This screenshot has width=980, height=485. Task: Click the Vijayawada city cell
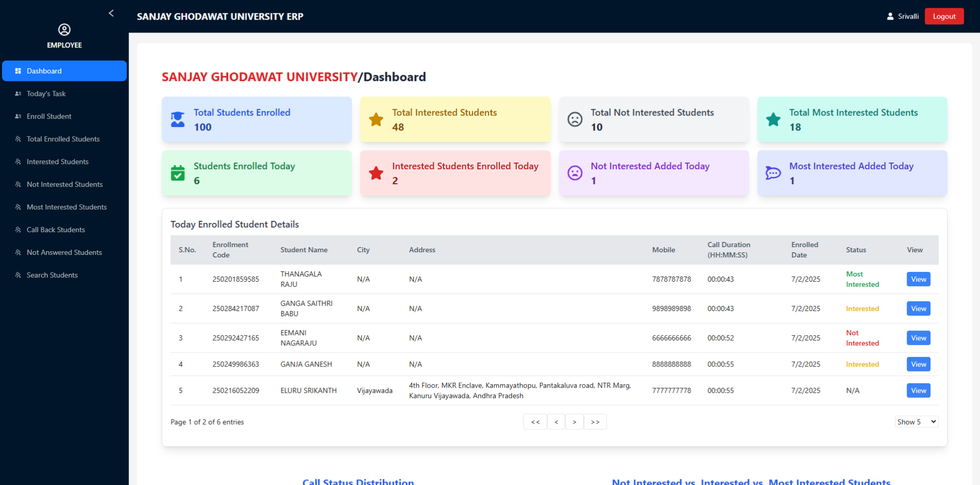[x=374, y=391]
